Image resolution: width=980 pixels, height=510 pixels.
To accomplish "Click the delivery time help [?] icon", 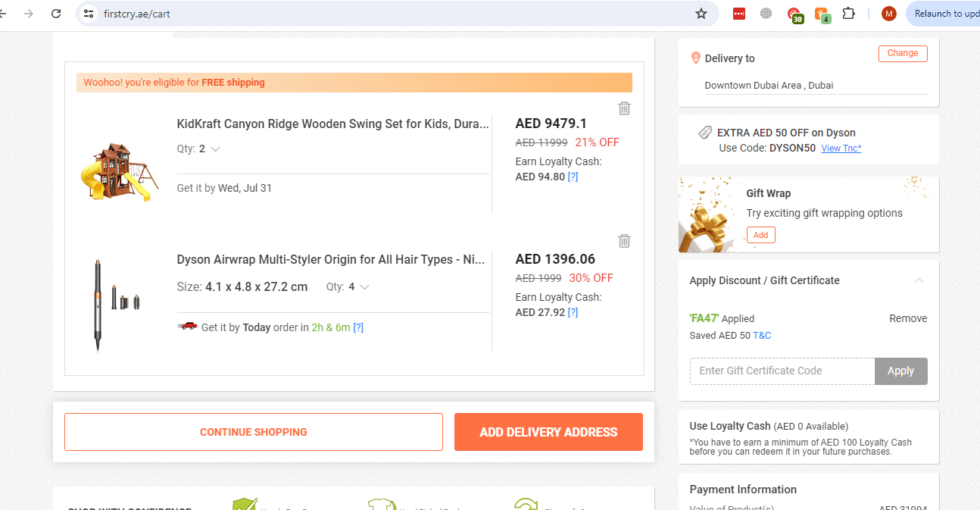I will point(358,327).
